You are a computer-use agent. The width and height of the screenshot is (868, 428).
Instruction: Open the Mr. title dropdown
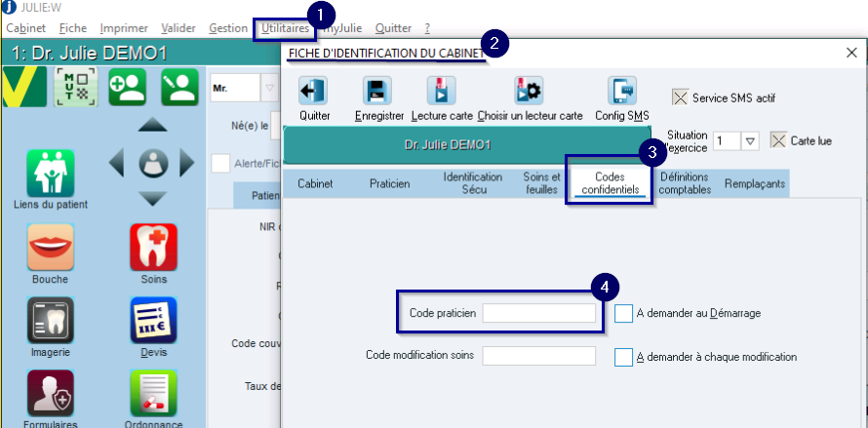[x=269, y=88]
